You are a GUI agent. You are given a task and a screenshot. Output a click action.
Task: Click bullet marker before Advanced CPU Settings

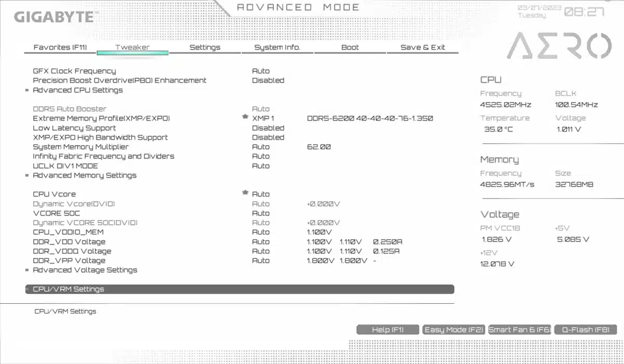coord(27,90)
